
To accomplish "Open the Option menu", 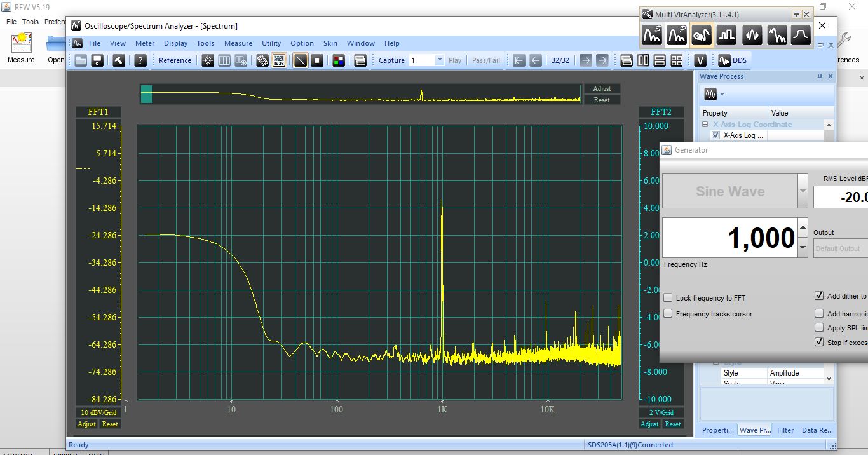I will coord(302,43).
